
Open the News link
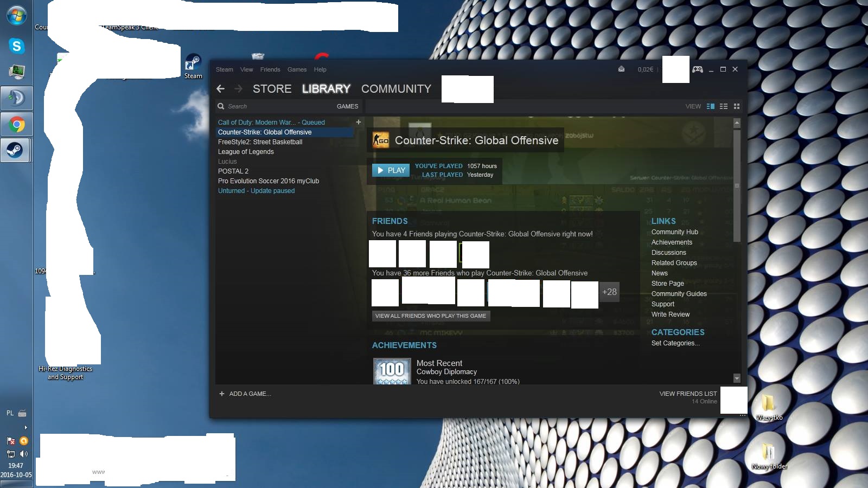660,273
